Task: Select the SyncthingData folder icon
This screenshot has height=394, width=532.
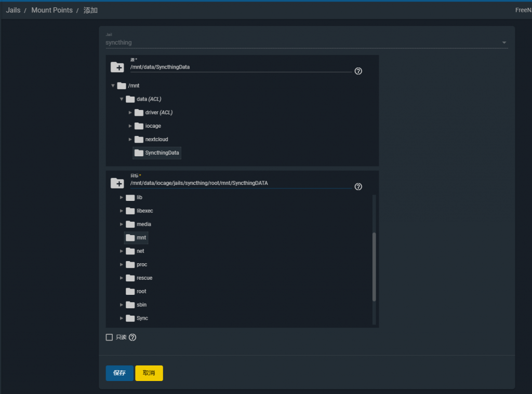Action: [139, 153]
